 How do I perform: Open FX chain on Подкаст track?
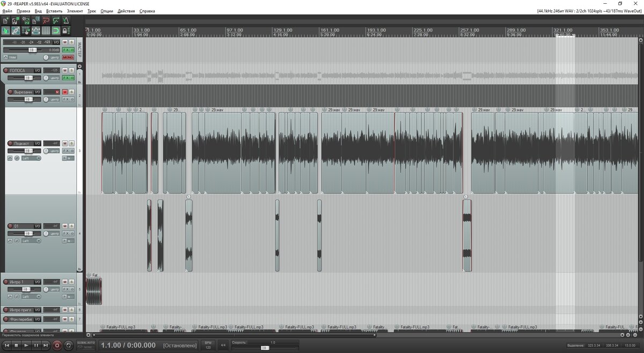tap(67, 151)
